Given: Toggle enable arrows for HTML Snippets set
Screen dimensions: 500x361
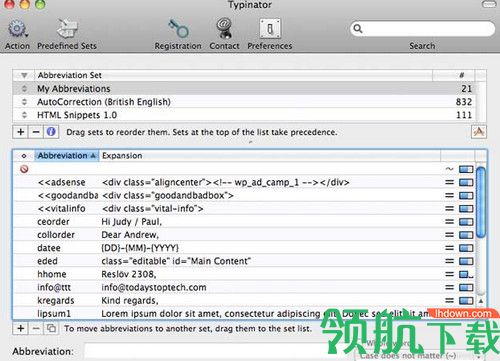Looking at the screenshot, I should (x=24, y=115).
